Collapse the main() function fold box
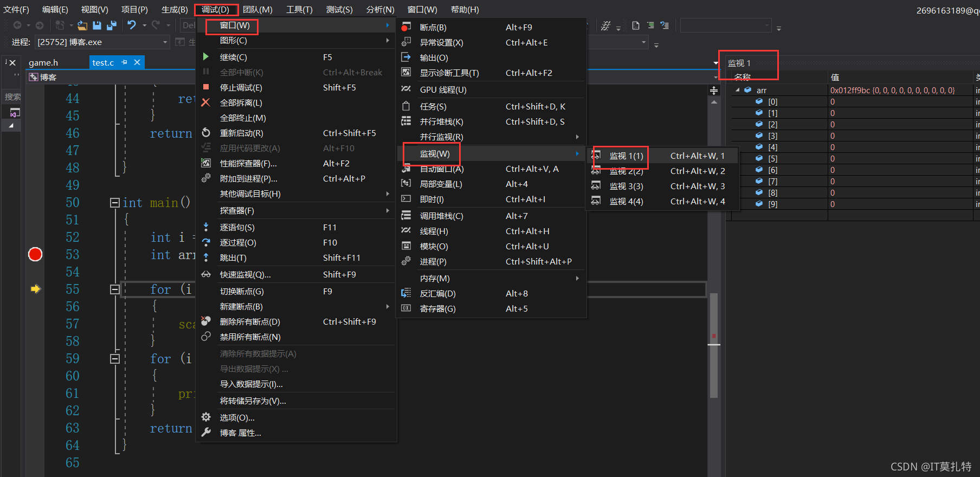This screenshot has height=477, width=980. [x=114, y=203]
